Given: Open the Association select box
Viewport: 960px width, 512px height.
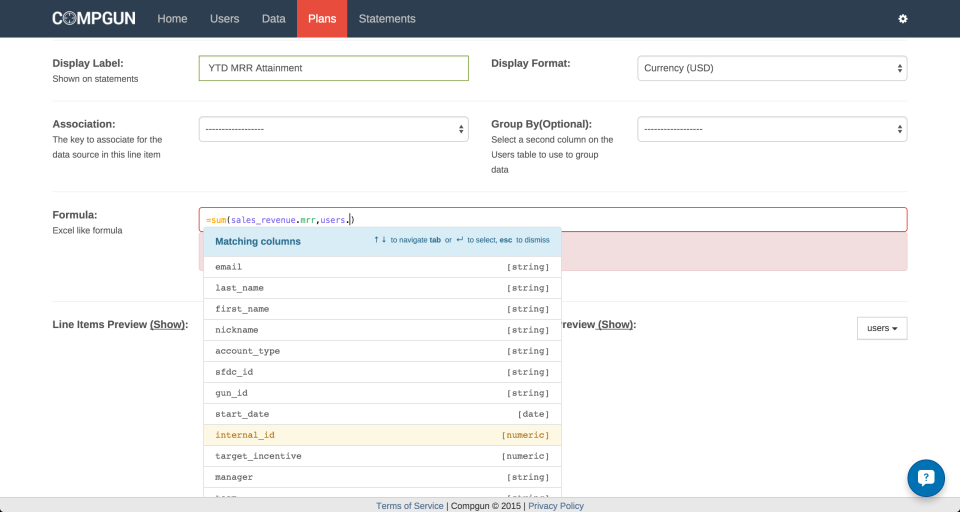Looking at the screenshot, I should click(x=334, y=129).
